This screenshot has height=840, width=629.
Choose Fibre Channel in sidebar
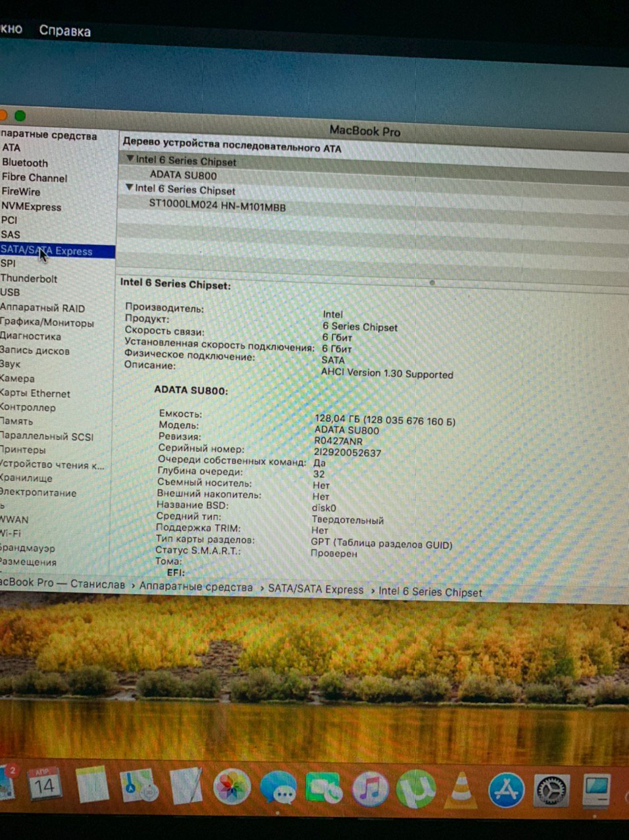(x=34, y=177)
